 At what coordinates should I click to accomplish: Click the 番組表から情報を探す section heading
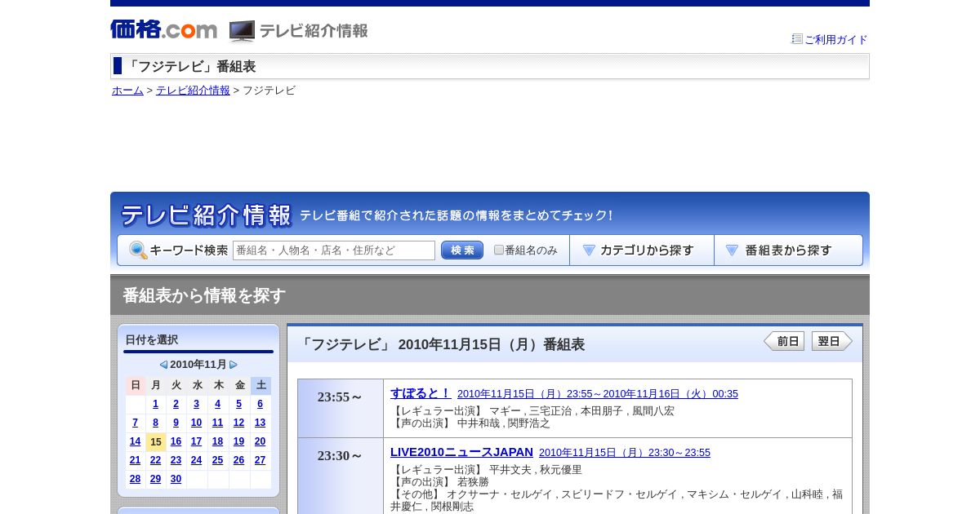point(204,295)
